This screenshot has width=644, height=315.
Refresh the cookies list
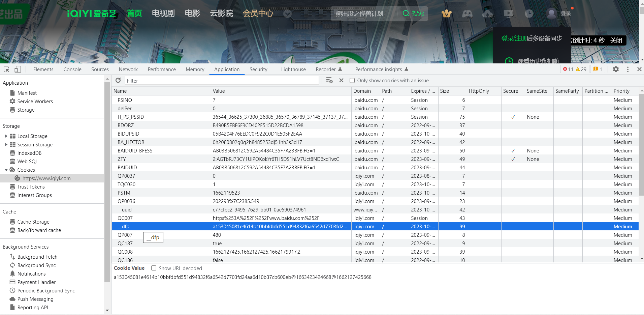pos(118,80)
